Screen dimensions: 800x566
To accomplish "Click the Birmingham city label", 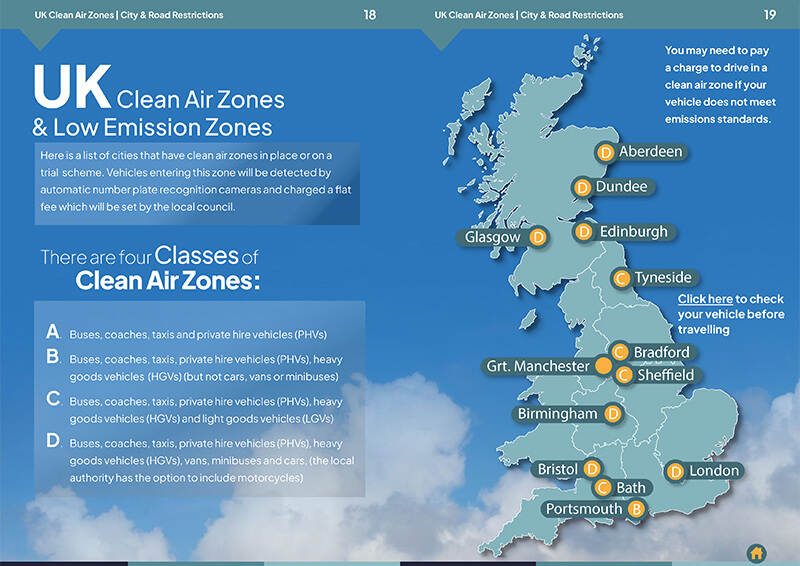I will click(557, 413).
